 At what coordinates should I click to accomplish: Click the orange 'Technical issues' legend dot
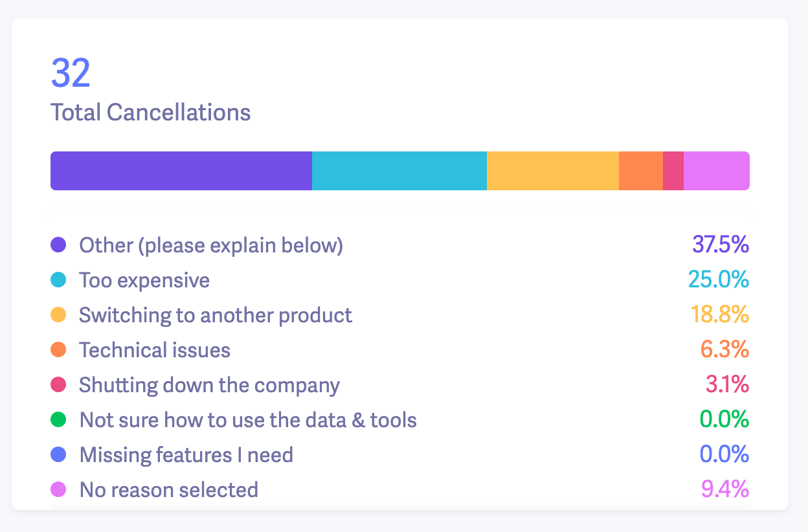pyautogui.click(x=58, y=350)
